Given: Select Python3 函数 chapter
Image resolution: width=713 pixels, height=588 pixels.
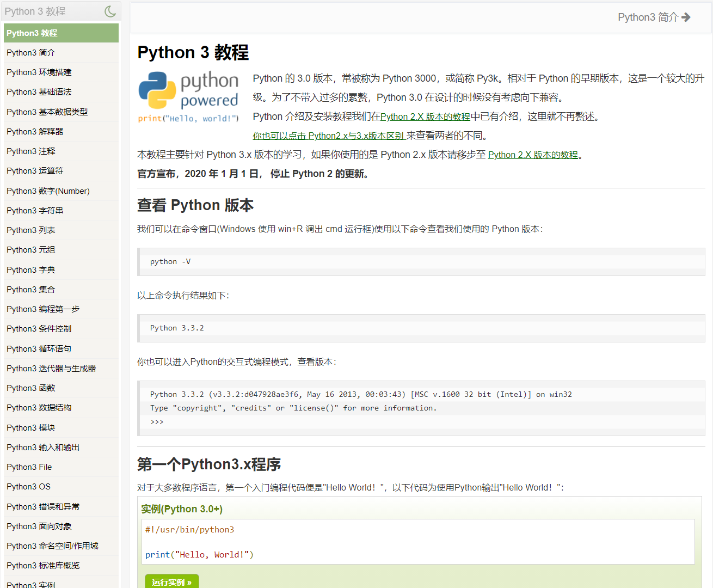Looking at the screenshot, I should coord(61,388).
